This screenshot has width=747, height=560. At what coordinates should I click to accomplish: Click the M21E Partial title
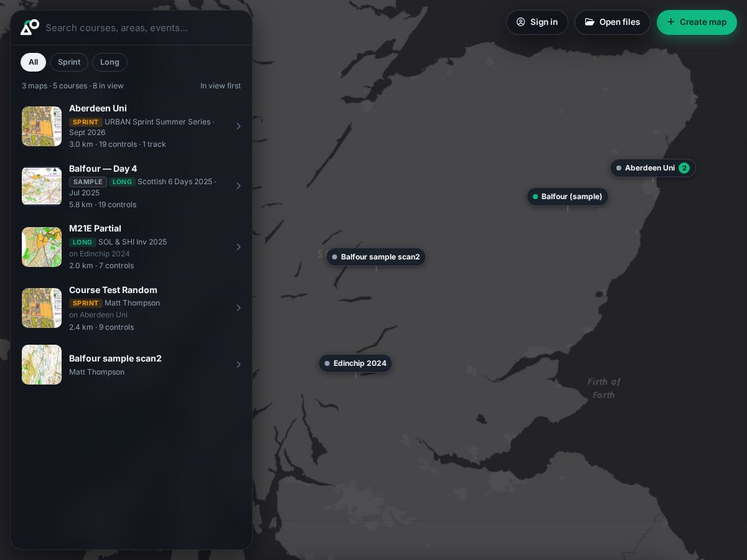(x=95, y=228)
